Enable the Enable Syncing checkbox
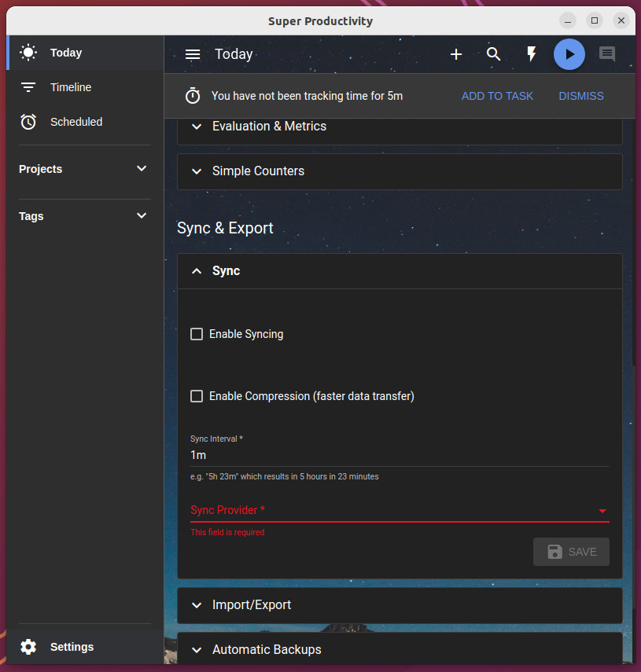This screenshot has width=641, height=672. pos(196,333)
